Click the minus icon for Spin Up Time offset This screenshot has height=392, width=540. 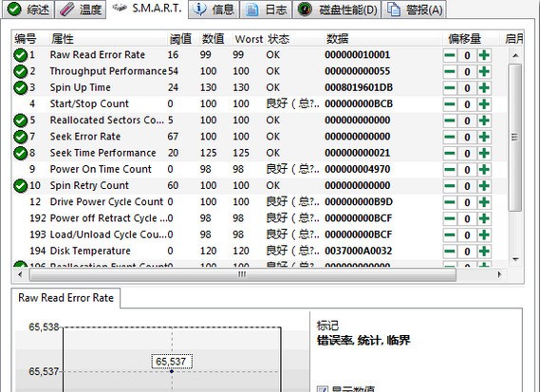coord(450,88)
